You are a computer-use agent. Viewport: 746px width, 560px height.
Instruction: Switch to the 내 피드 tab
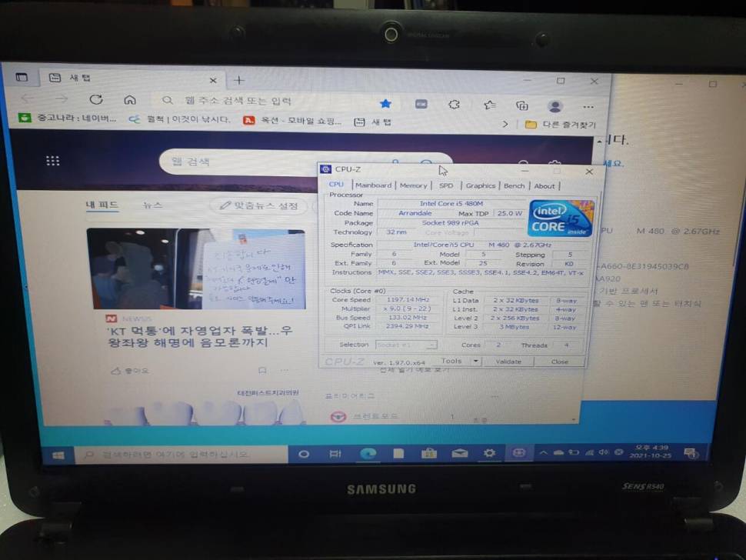coord(102,205)
